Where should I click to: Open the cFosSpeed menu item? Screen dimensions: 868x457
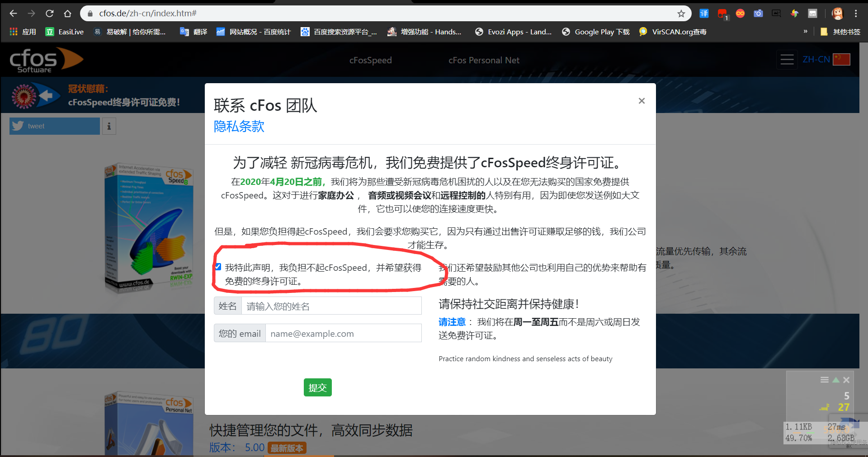[x=370, y=60]
